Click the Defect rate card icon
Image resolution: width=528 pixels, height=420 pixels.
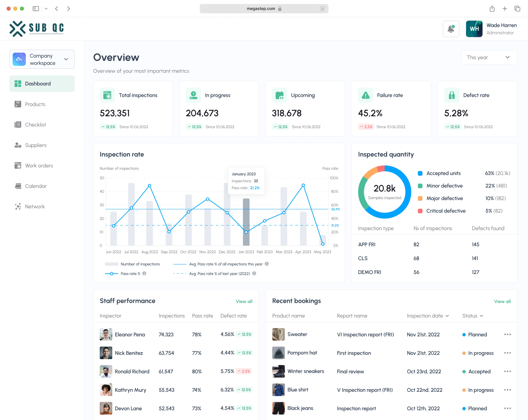452,95
